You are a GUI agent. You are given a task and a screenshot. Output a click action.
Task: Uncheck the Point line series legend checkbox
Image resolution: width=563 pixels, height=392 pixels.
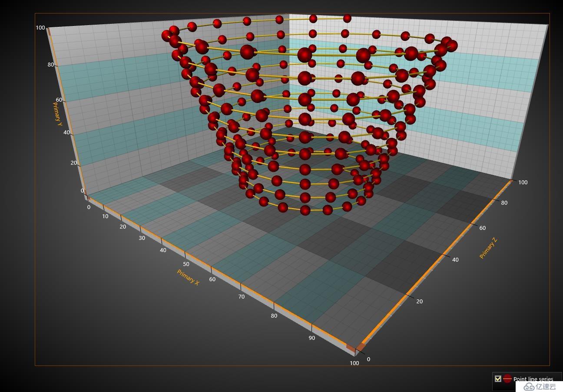click(498, 379)
